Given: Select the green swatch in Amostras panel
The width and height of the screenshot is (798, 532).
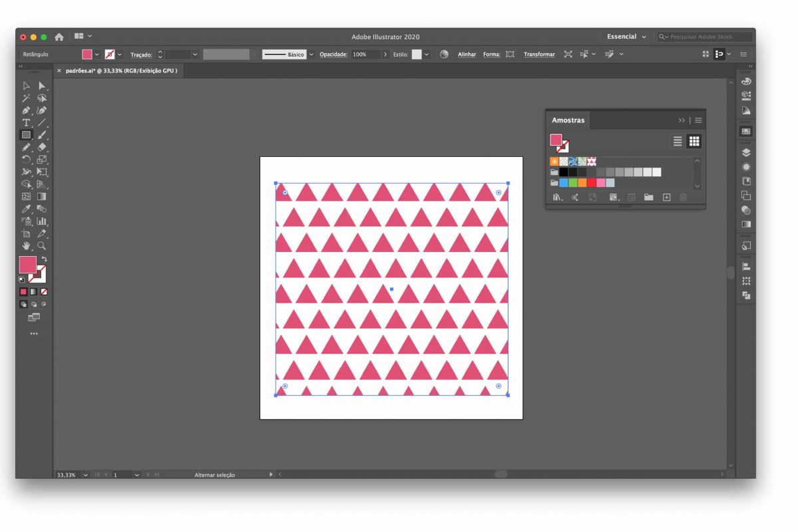Looking at the screenshot, I should [x=573, y=182].
